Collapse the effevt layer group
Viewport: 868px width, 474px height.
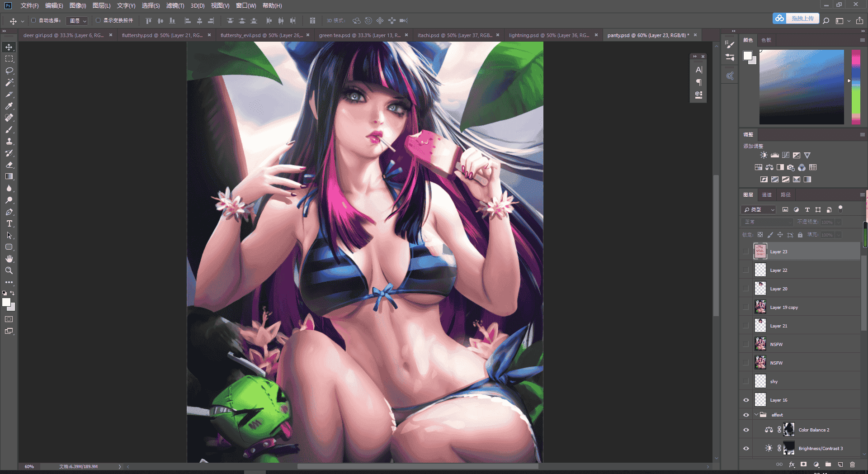(x=756, y=415)
